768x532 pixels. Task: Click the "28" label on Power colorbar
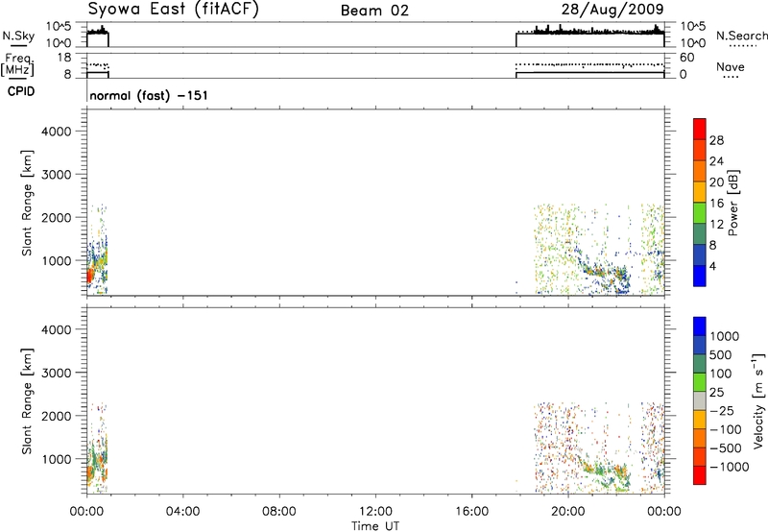coord(716,140)
